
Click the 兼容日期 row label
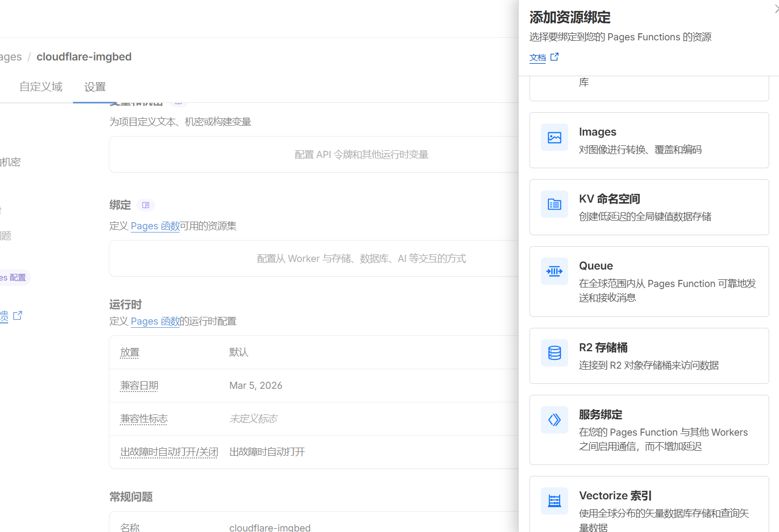click(x=139, y=386)
